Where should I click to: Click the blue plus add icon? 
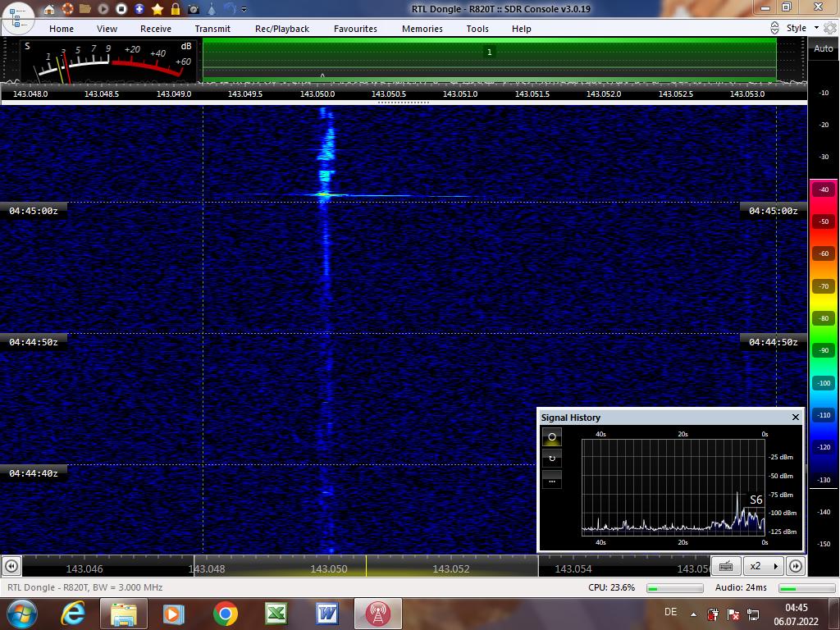coord(139,8)
